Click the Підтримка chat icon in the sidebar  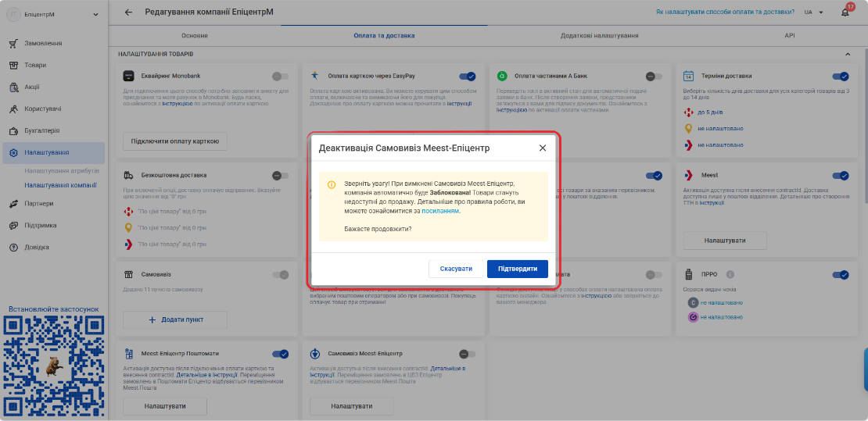tap(14, 226)
